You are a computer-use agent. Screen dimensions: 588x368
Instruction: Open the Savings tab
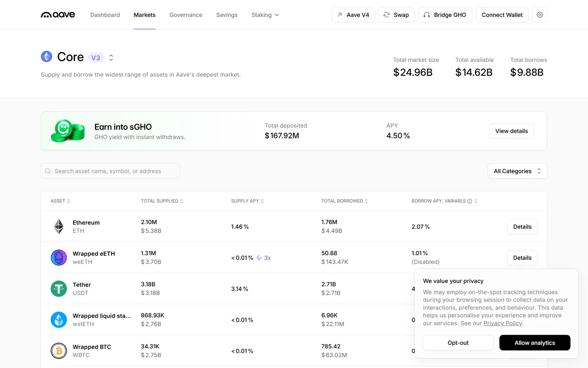click(227, 15)
